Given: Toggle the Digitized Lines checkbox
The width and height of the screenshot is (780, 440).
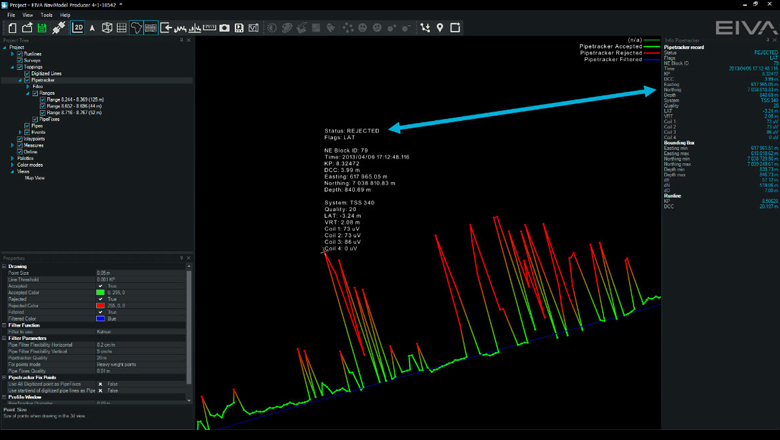Looking at the screenshot, I should pos(27,74).
